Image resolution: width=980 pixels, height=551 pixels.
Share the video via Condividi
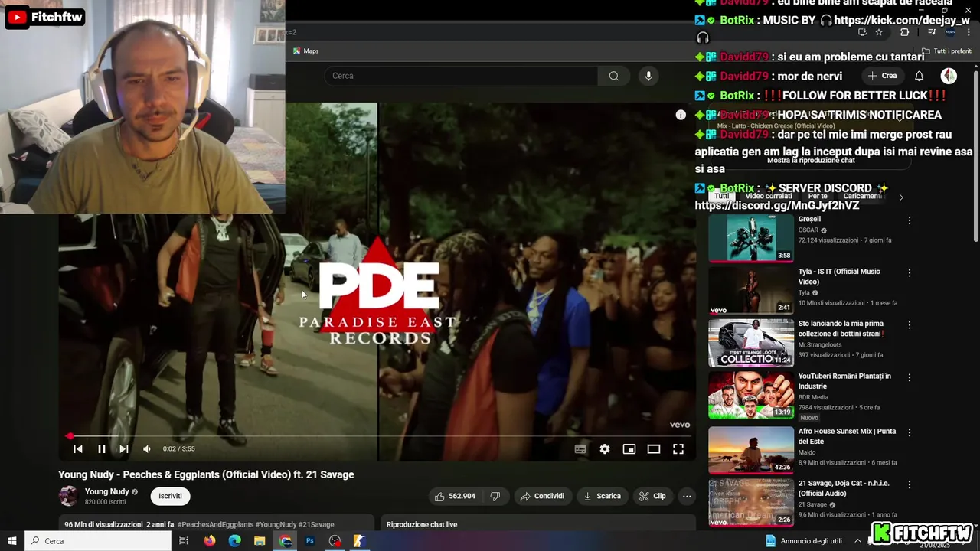click(542, 496)
